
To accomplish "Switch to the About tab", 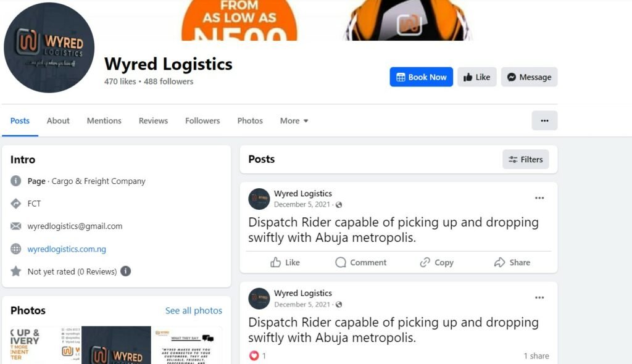I will click(58, 120).
